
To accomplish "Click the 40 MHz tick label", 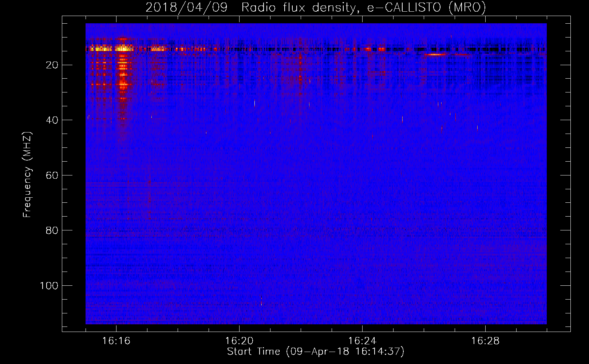I will 52,120.
